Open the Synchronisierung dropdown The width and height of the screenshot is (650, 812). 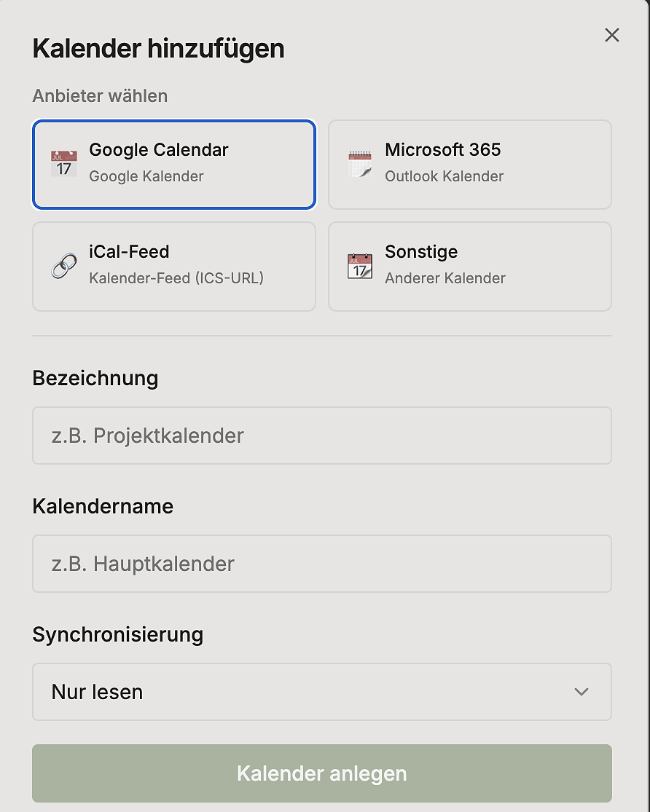coord(322,692)
